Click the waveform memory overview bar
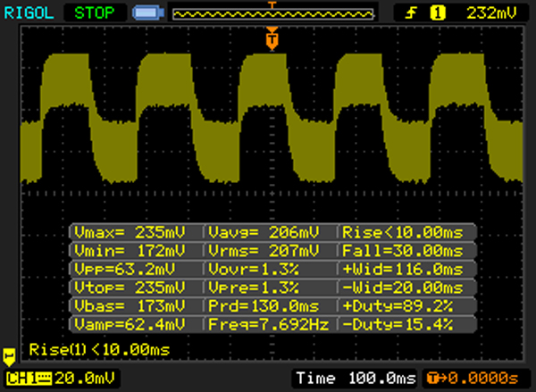This screenshot has height=392, width=536. pyautogui.click(x=273, y=14)
